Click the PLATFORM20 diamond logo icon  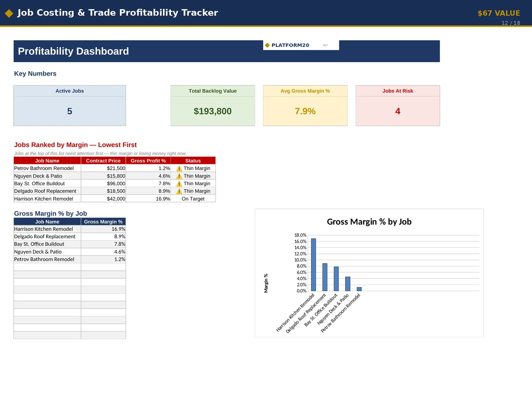tap(267, 45)
